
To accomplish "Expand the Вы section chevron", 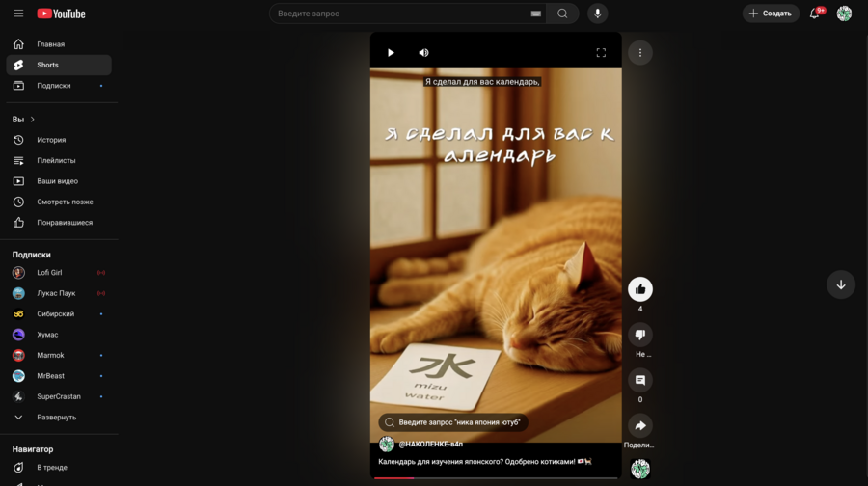I will pyautogui.click(x=32, y=120).
